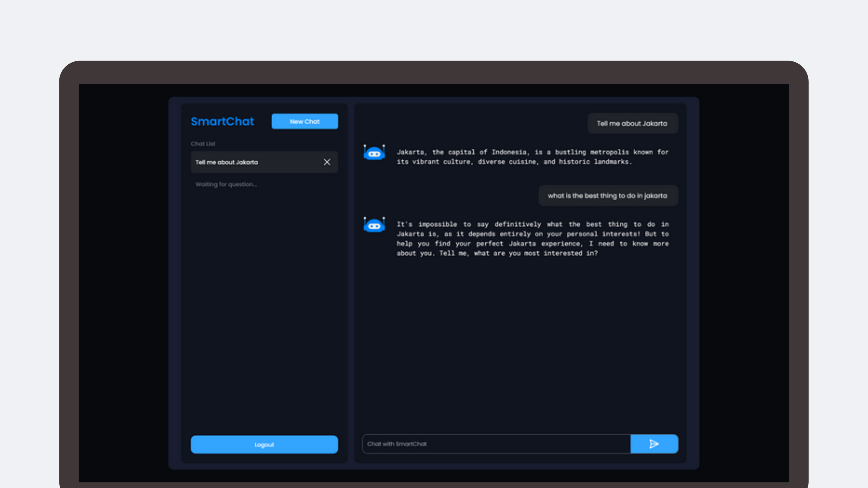Click the SmartChat logo text
Screen dimensions: 868x488
[222, 121]
